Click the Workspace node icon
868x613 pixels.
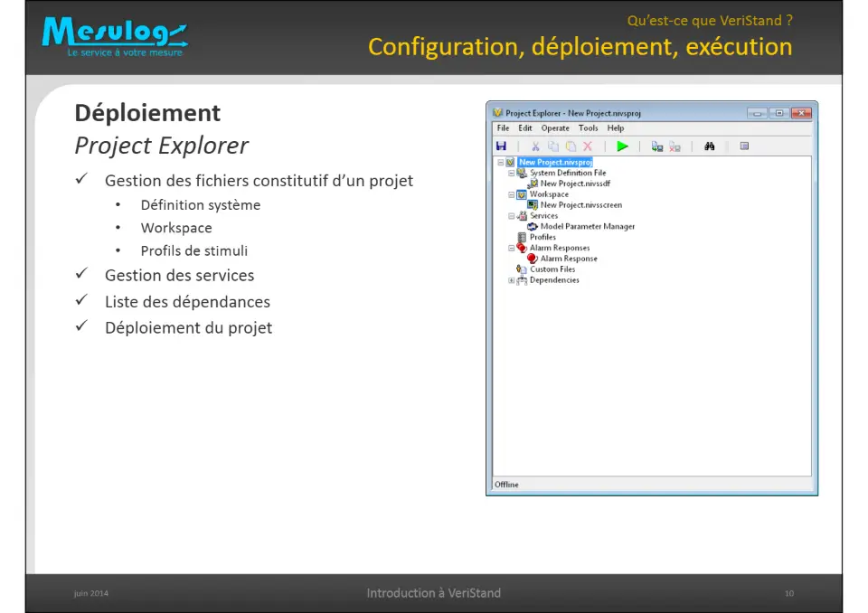pyautogui.click(x=522, y=194)
